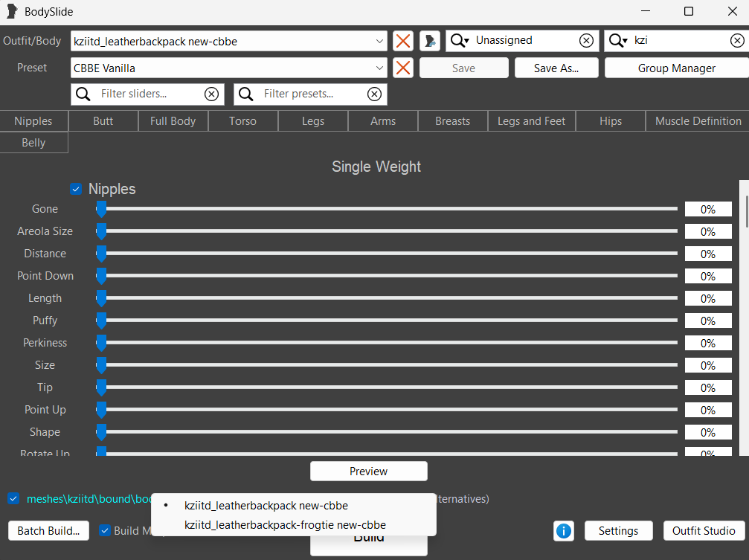The width and height of the screenshot is (749, 560).
Task: Clear the kzi outfit filter
Action: pos(737,41)
